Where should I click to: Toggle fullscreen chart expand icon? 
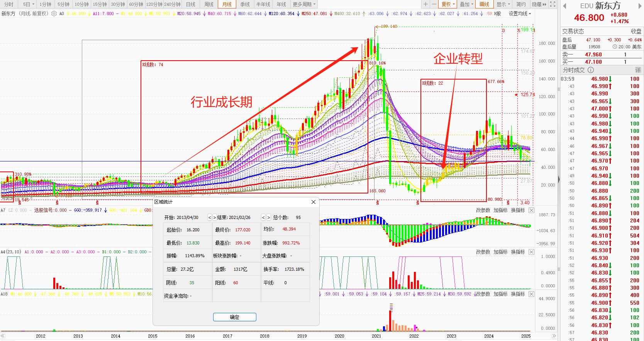pos(552,4)
